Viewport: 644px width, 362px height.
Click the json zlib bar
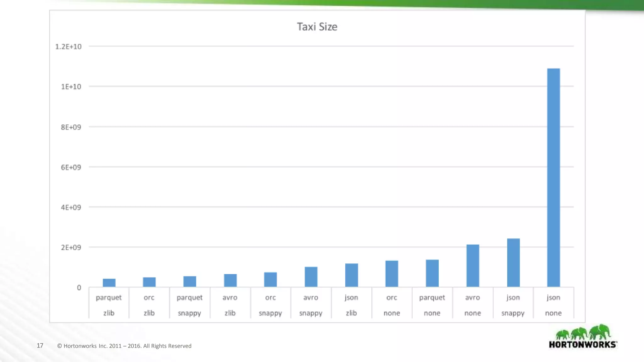click(x=351, y=275)
